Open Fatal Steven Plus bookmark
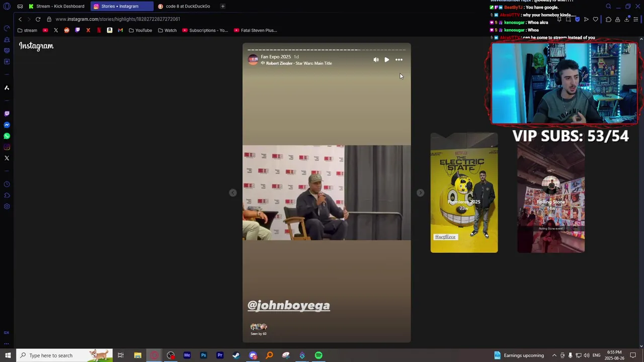 (x=256, y=30)
